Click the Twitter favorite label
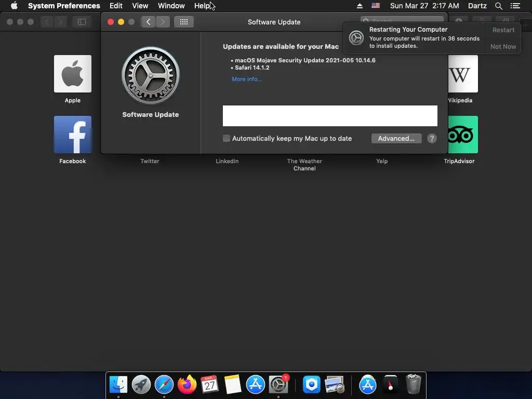Image resolution: width=532 pixels, height=399 pixels. 150,161
